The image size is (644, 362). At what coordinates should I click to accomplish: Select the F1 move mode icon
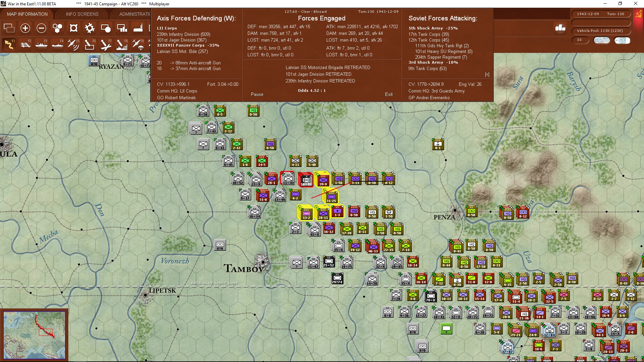pyautogui.click(x=9, y=44)
